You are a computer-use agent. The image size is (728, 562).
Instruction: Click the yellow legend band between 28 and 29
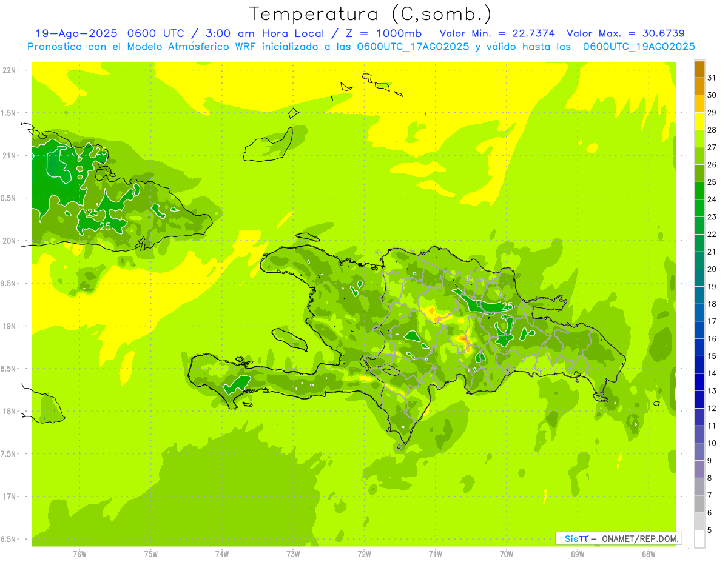point(699,121)
